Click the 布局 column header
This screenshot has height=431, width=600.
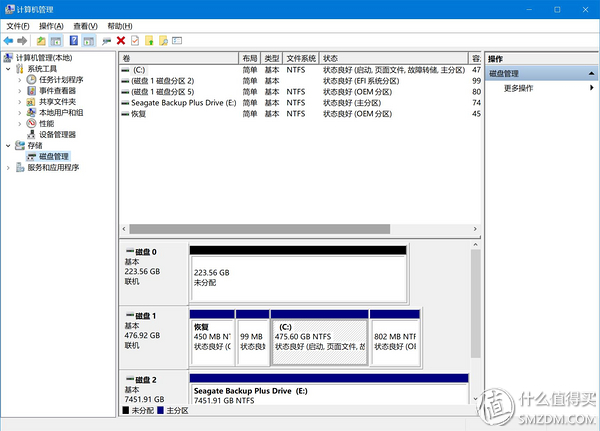click(x=249, y=58)
